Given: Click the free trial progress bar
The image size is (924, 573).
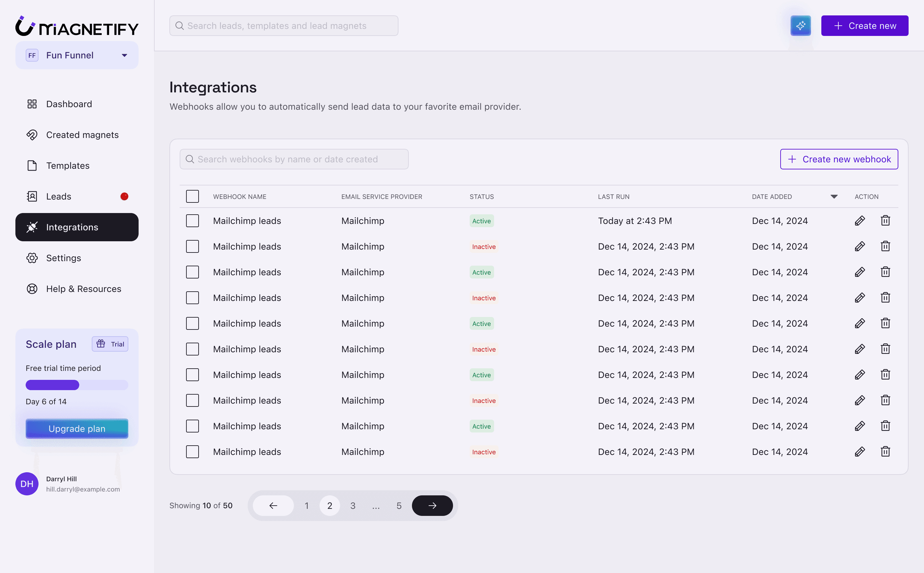Looking at the screenshot, I should tap(77, 385).
